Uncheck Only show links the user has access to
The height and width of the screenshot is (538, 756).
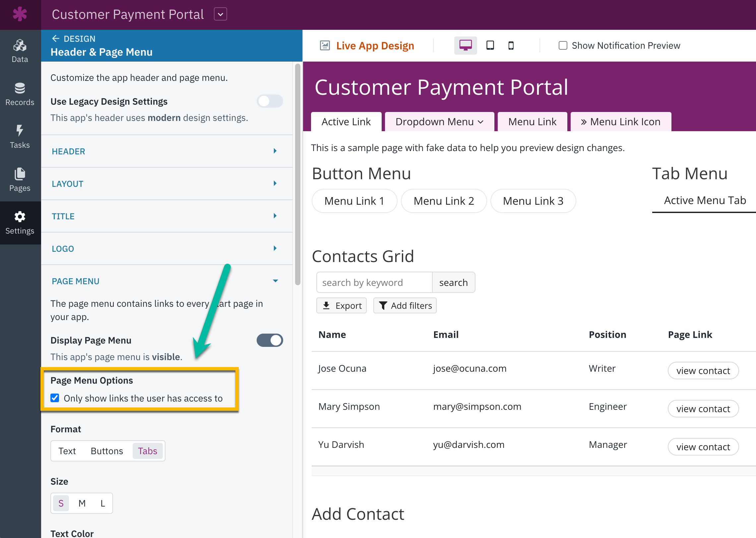tap(55, 398)
